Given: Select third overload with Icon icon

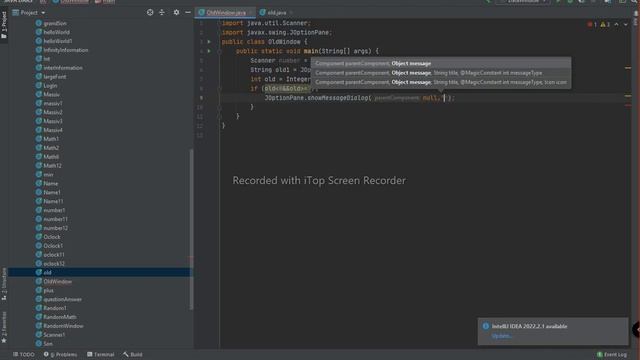Looking at the screenshot, I should [x=441, y=82].
